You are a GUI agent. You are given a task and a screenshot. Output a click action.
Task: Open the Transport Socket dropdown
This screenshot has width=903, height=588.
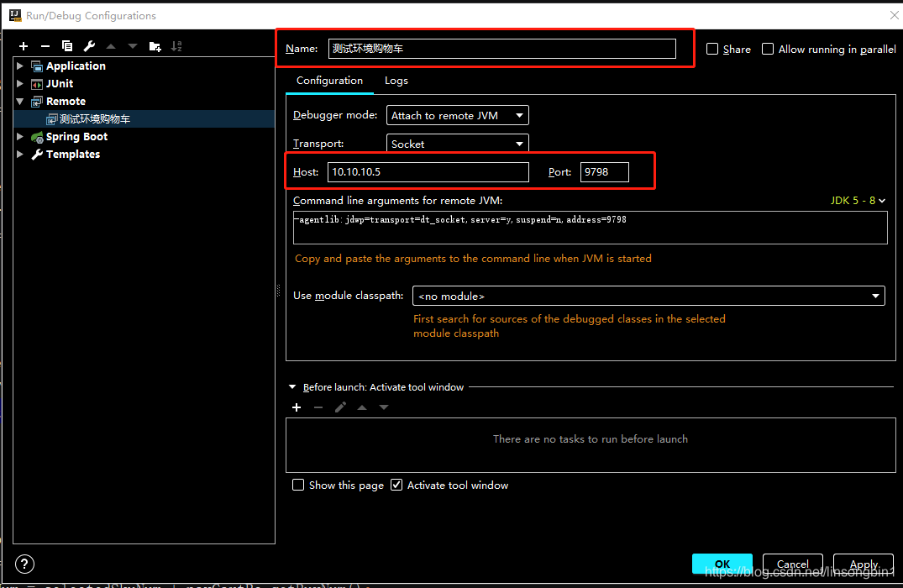pyautogui.click(x=457, y=144)
